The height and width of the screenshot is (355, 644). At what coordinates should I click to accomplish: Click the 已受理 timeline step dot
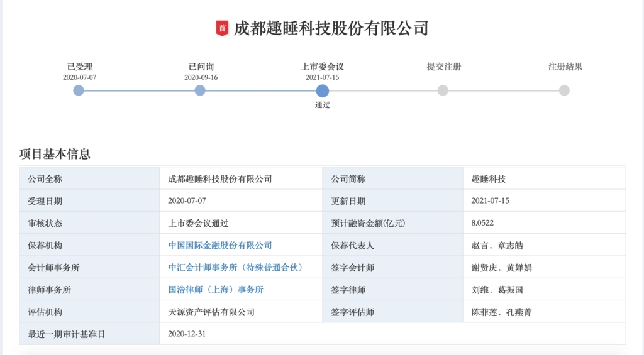point(79,90)
